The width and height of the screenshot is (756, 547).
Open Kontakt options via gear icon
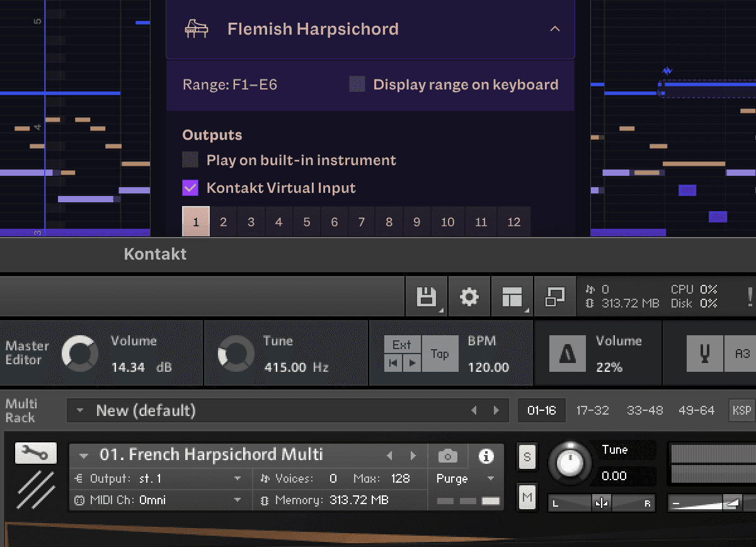click(469, 296)
